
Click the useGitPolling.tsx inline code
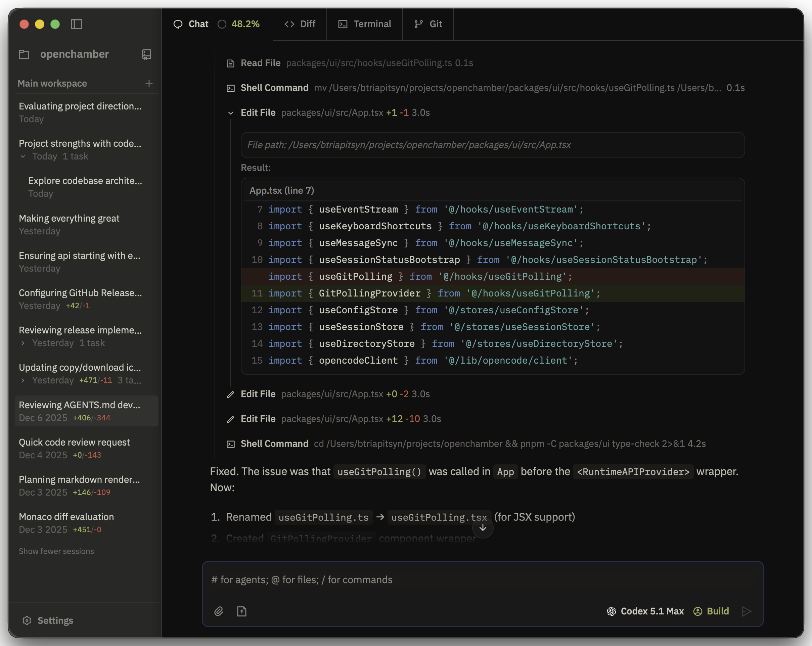[439, 517]
